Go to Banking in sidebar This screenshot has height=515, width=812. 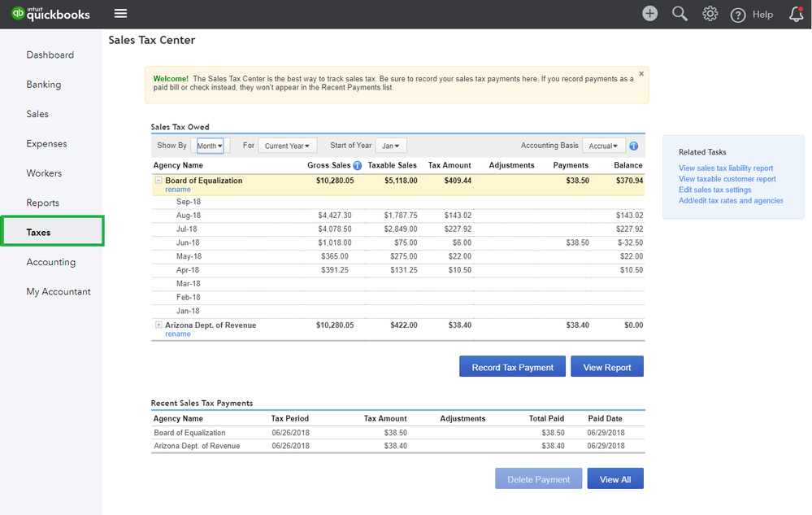point(44,85)
